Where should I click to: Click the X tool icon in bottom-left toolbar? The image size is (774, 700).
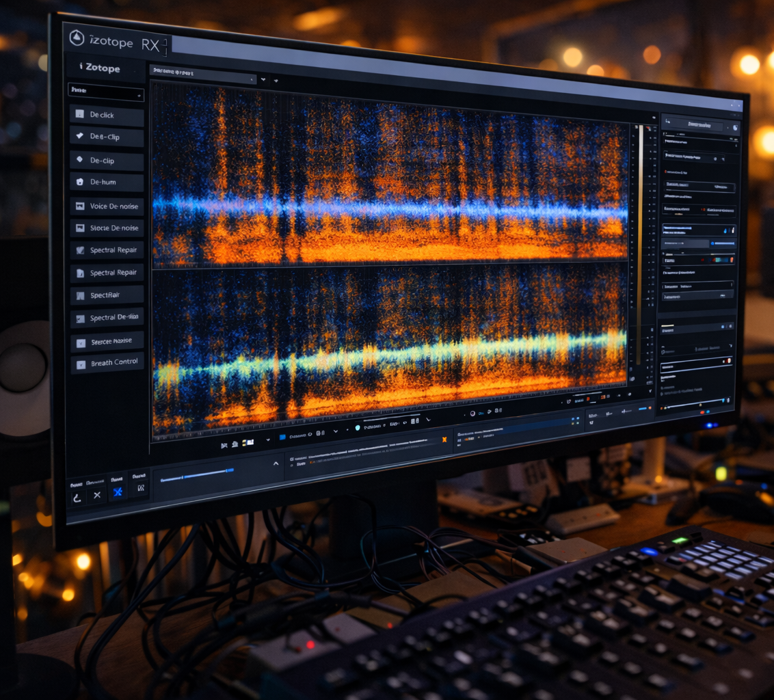97,494
